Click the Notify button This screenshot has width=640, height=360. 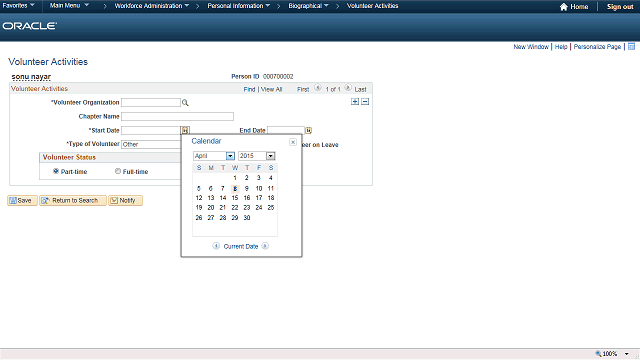point(125,200)
